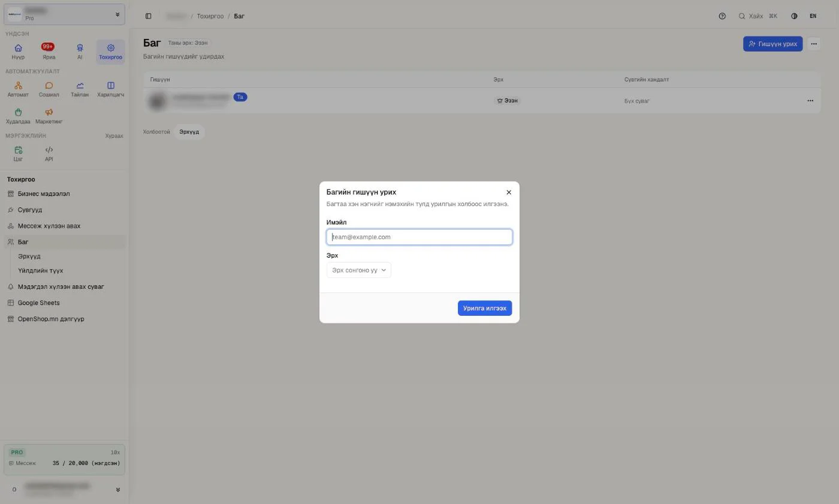Open Сувгууд settings item
839x504 pixels.
click(64, 210)
